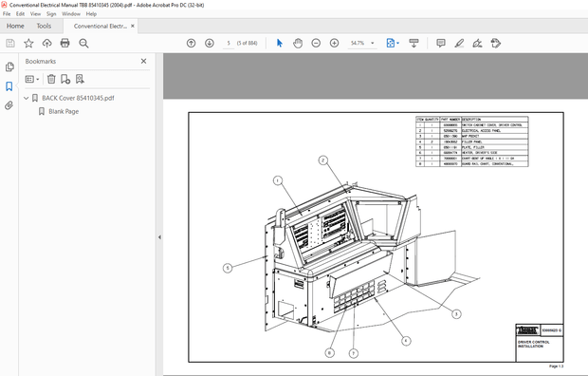Screen dimensions: 588x376
Task: Click callout number 1 in the drawing
Action: point(278,180)
